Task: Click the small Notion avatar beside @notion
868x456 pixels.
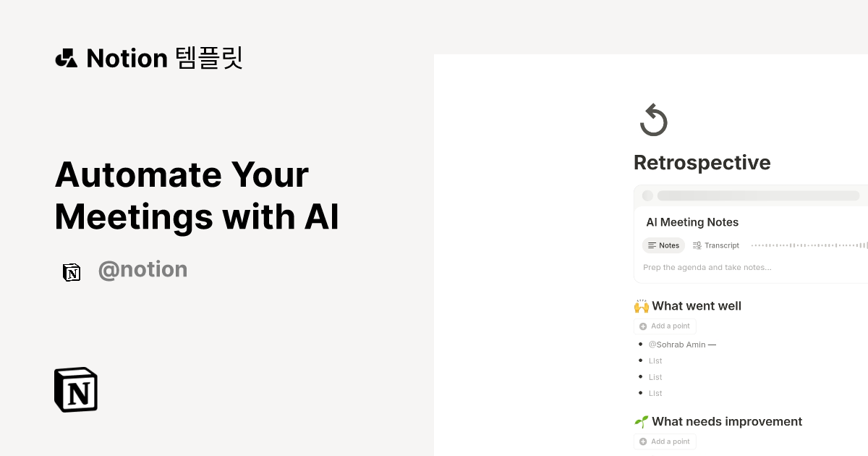Action: click(x=72, y=272)
